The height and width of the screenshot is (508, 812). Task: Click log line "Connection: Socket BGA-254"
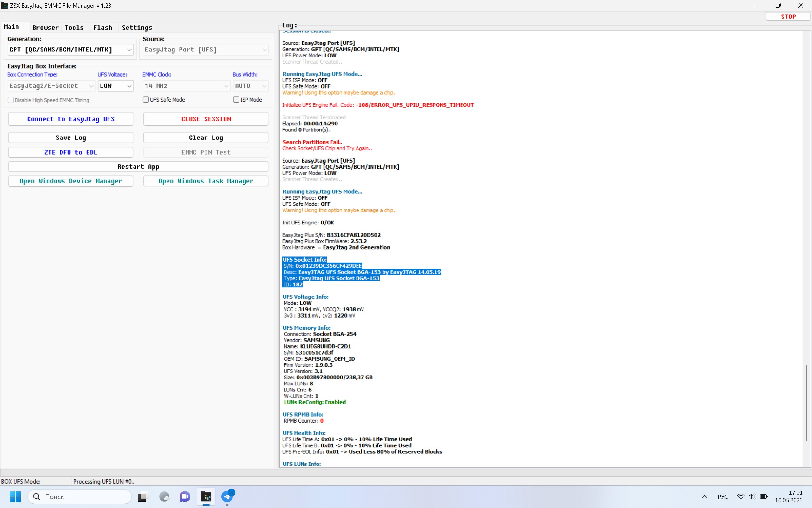click(320, 334)
